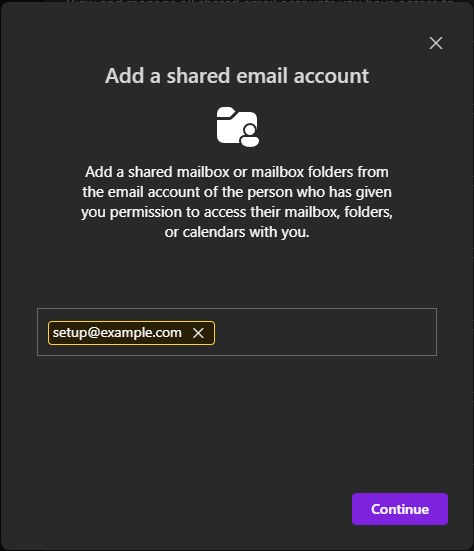Image resolution: width=474 pixels, height=551 pixels.
Task: Select the setup@example.com chip
Action: tap(131, 333)
